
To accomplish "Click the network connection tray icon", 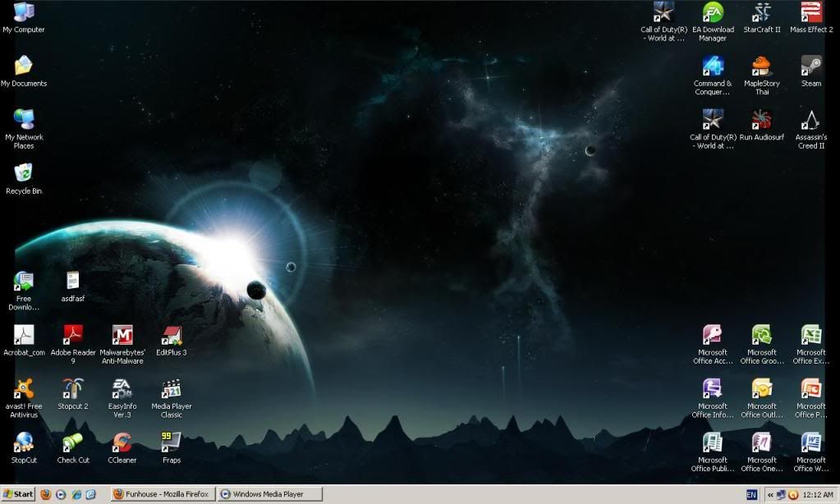I will coord(781,495).
